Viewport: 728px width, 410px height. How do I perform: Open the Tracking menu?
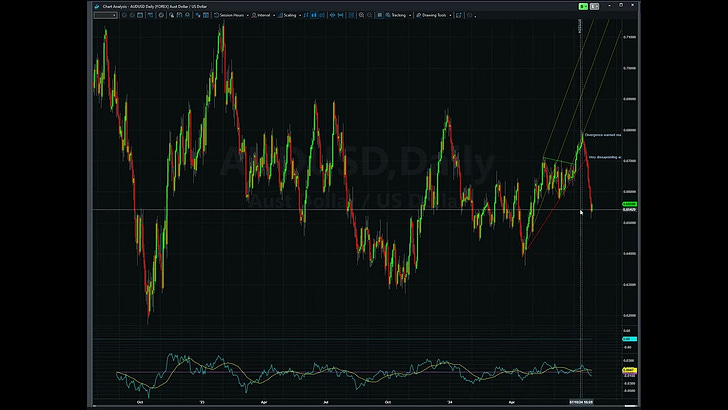[x=398, y=15]
